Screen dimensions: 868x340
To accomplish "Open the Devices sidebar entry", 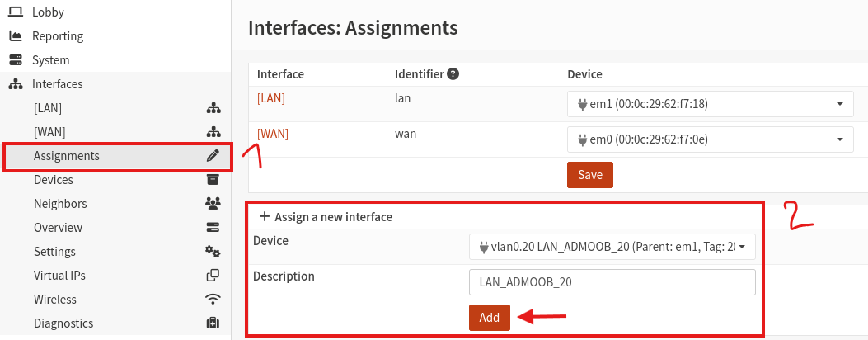I will pyautogui.click(x=53, y=179).
